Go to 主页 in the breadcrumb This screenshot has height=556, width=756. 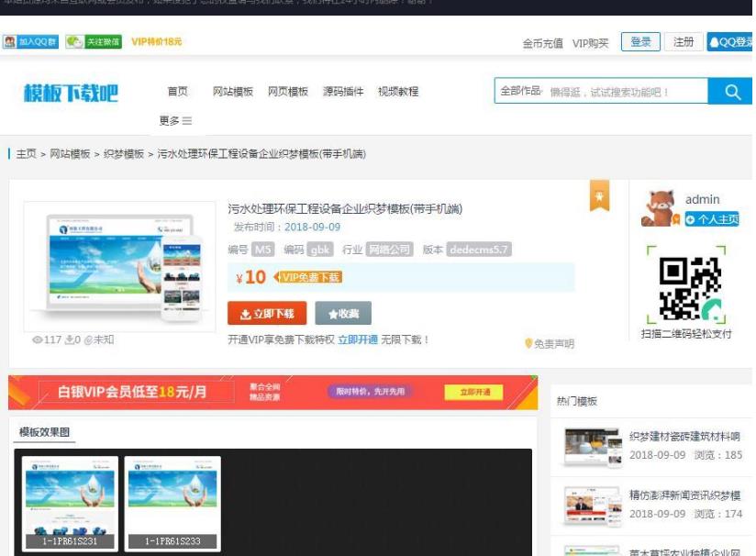tap(26, 154)
